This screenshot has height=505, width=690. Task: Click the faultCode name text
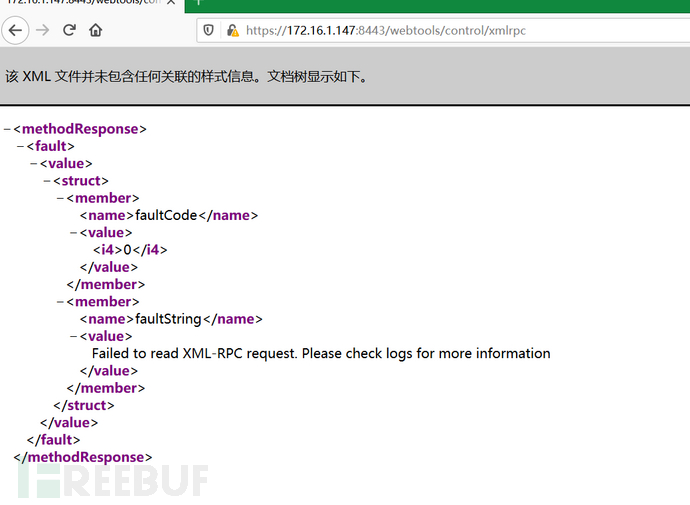tap(166, 216)
